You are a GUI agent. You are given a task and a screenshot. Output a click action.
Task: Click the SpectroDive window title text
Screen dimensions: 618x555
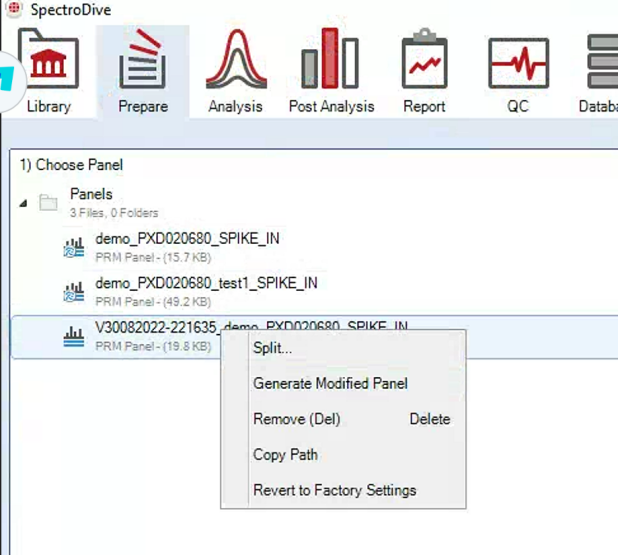pos(71,9)
